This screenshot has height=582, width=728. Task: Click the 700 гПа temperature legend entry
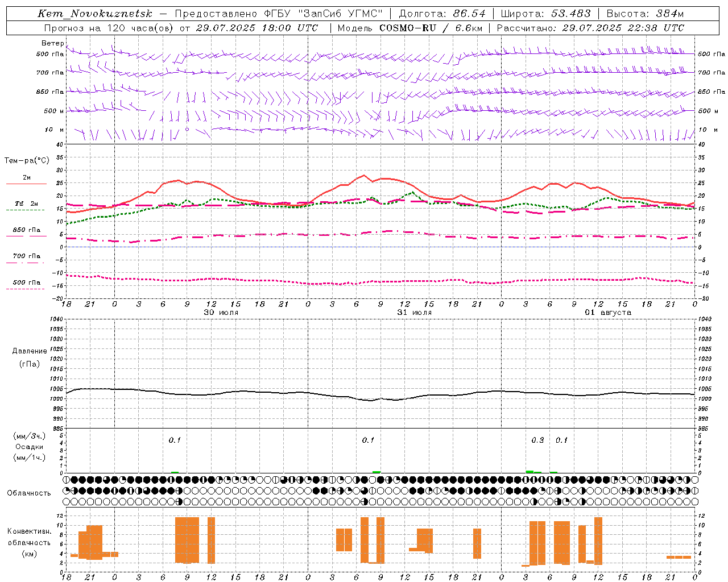click(x=27, y=256)
